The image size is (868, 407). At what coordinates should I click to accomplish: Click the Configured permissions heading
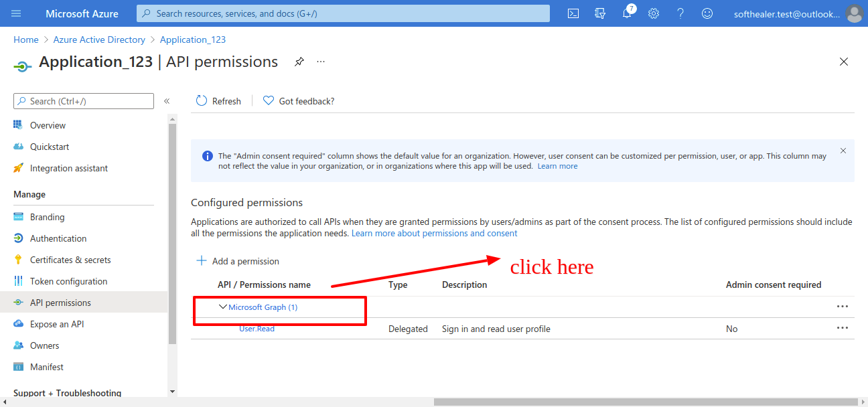tap(247, 202)
